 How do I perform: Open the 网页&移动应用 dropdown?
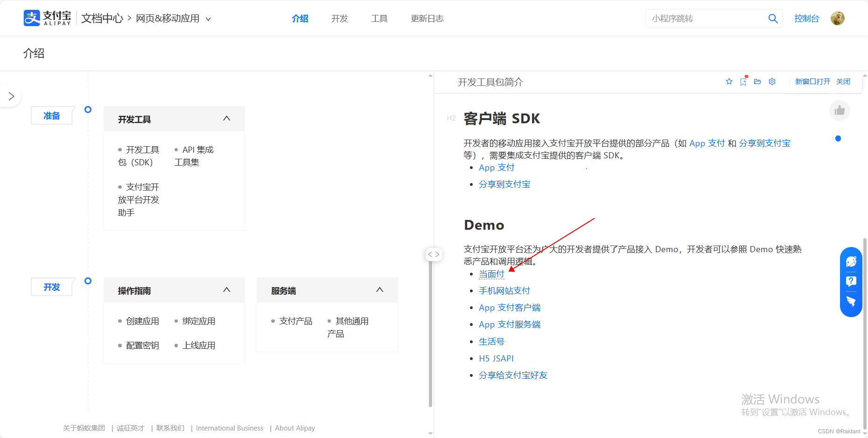tap(174, 19)
